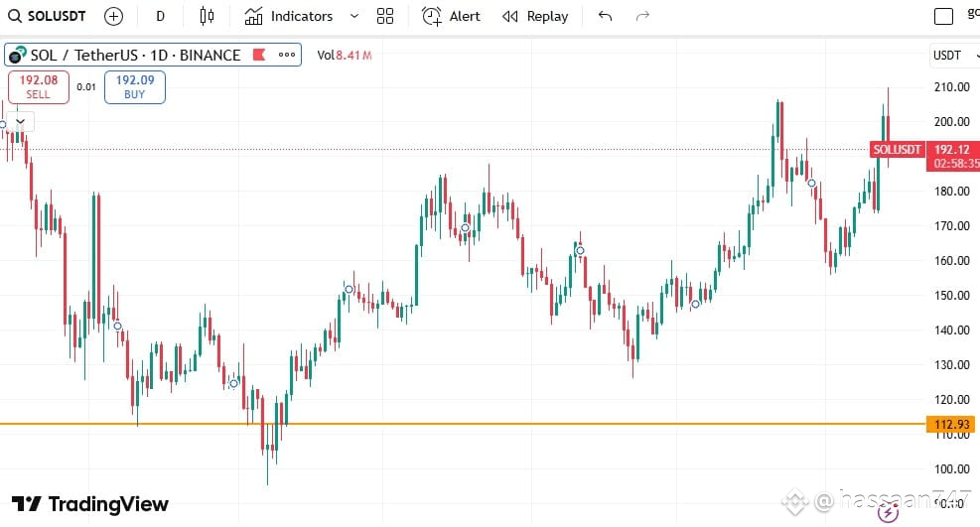This screenshot has height=527, width=980.
Task: Click the purple lightning bolt icon
Action: (888, 513)
